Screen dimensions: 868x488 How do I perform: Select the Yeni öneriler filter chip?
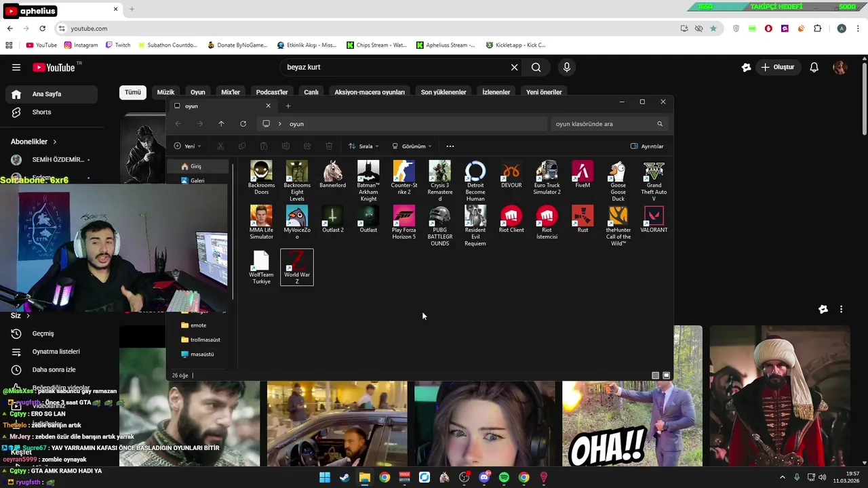[544, 92]
